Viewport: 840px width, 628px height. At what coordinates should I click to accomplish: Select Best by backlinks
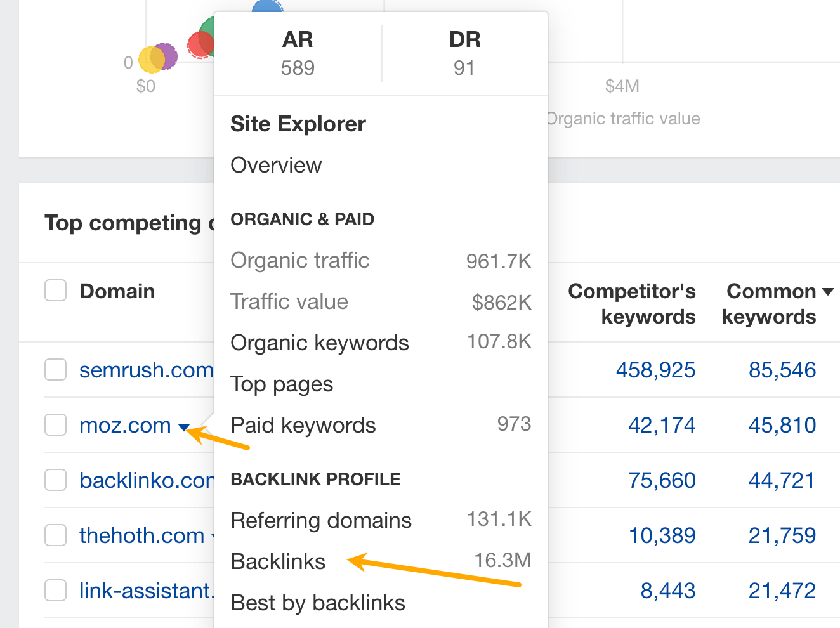point(318,603)
